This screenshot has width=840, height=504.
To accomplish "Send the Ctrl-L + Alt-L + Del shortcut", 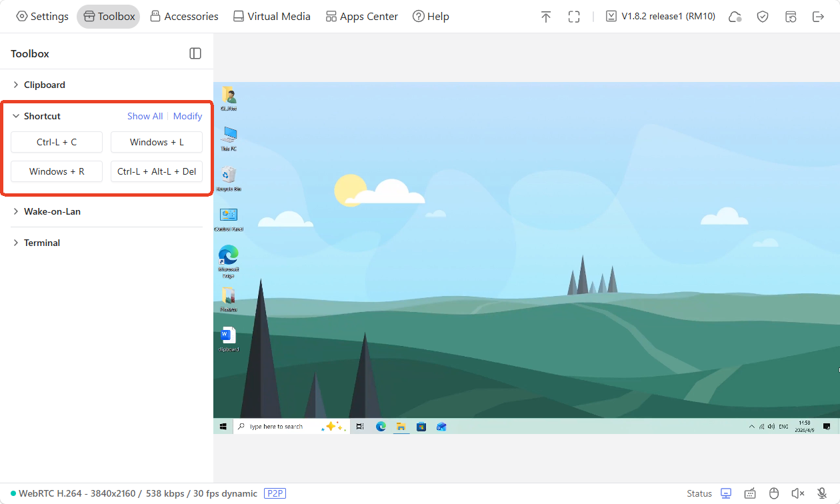I will click(x=156, y=171).
